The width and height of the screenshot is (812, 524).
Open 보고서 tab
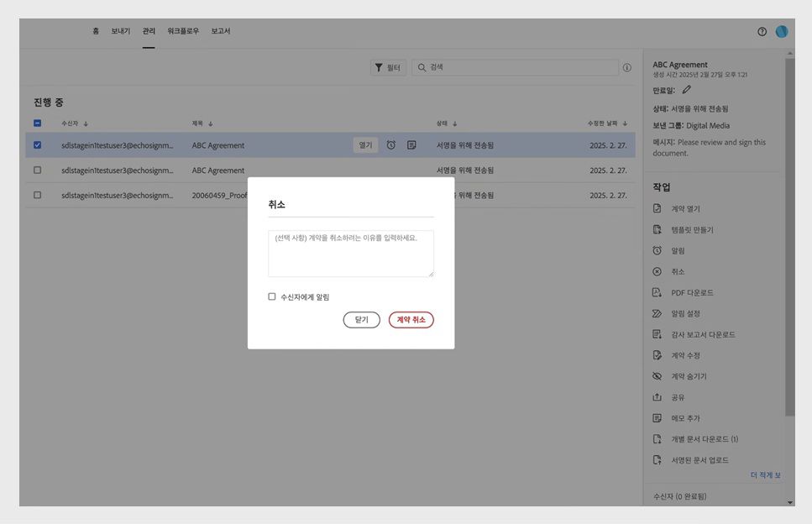point(221,31)
